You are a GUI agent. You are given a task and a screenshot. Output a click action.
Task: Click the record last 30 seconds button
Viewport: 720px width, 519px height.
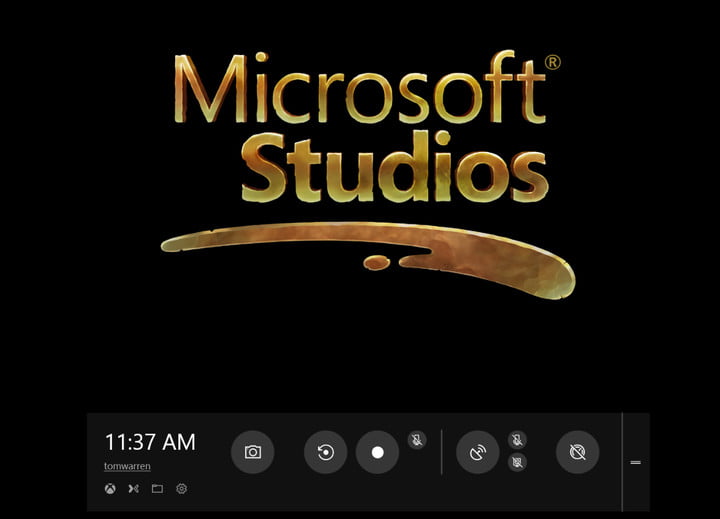click(x=325, y=452)
